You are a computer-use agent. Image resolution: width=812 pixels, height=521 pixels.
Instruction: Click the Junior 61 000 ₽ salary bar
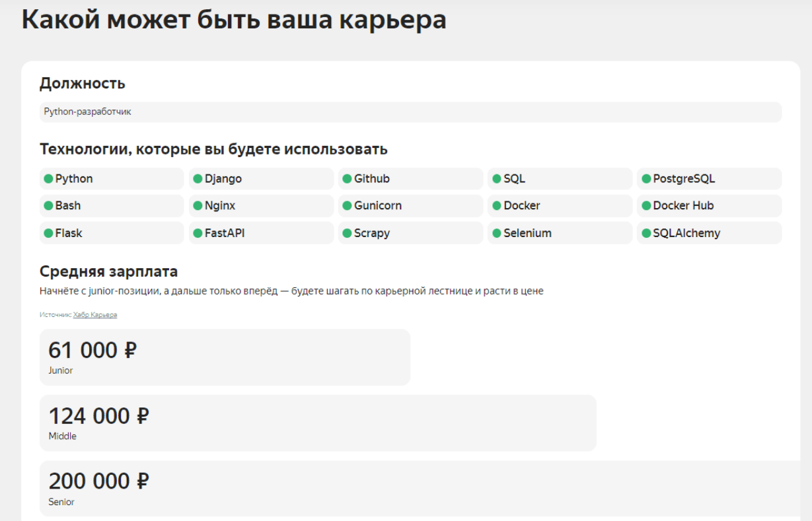[225, 357]
